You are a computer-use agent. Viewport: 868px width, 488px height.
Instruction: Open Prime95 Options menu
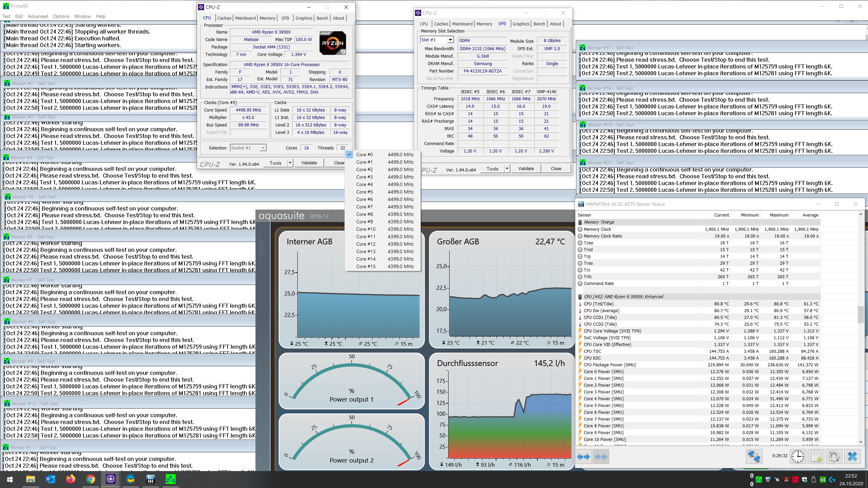tap(61, 16)
